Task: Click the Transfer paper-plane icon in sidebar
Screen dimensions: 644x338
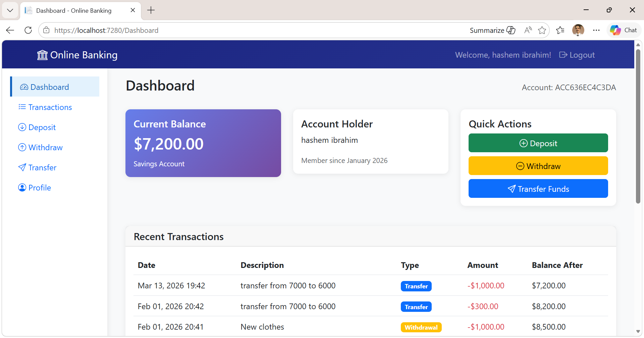Action: tap(22, 167)
